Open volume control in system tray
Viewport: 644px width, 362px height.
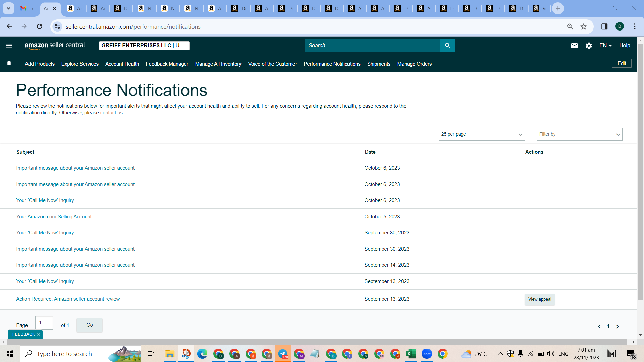tap(550, 354)
